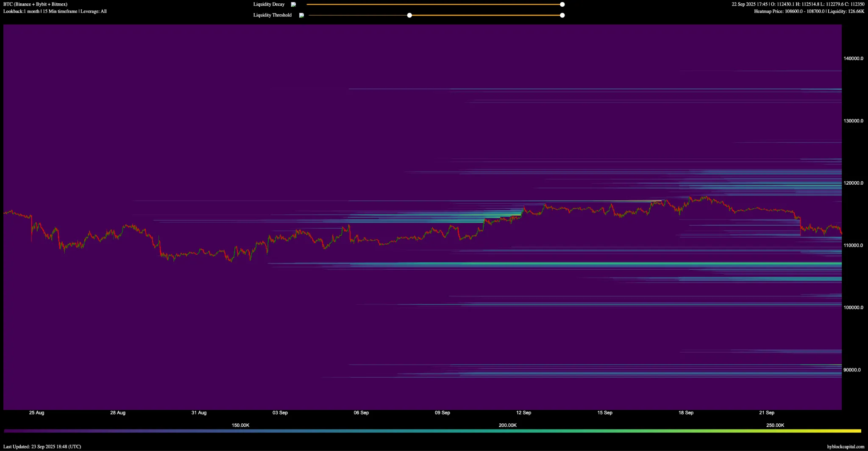Viewport: 868px width, 451px height.
Task: Open the hyblockcapital.com link
Action: pos(845,446)
